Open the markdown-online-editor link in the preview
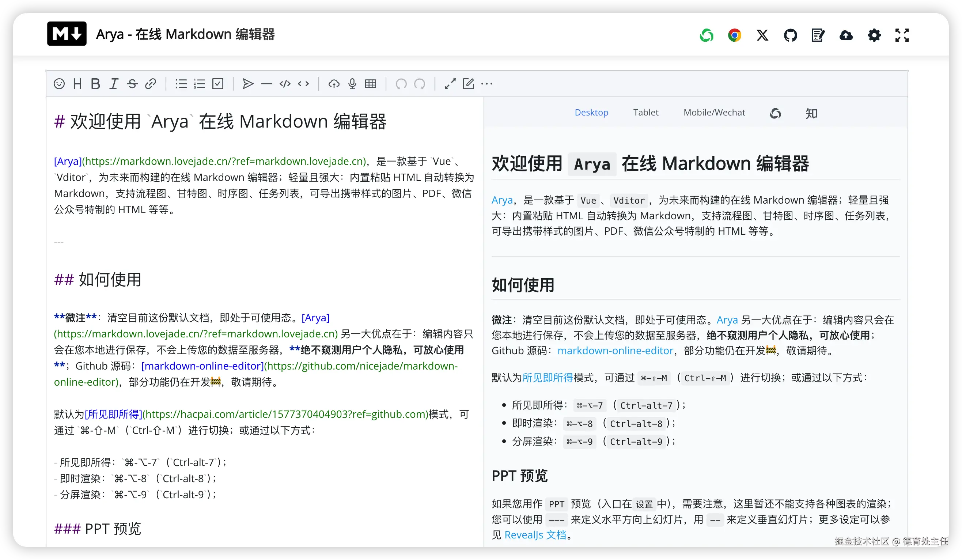 click(615, 351)
